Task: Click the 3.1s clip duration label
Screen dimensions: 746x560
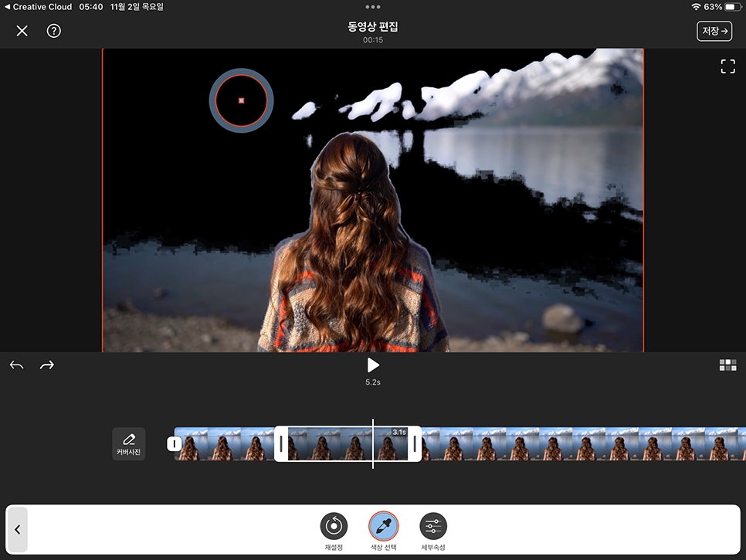Action: 399,432
